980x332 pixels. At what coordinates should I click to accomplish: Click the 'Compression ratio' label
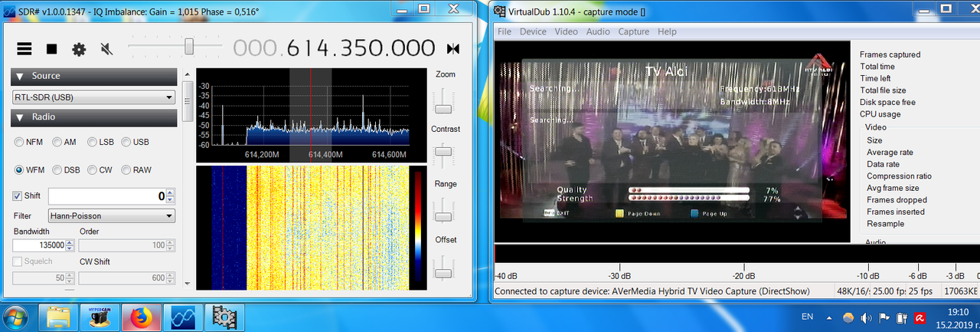pyautogui.click(x=899, y=176)
